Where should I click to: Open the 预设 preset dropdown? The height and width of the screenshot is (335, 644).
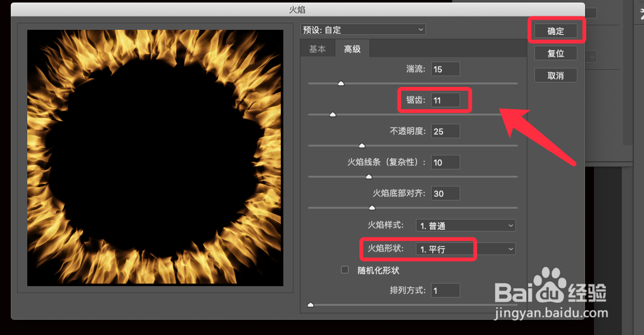[x=363, y=30]
